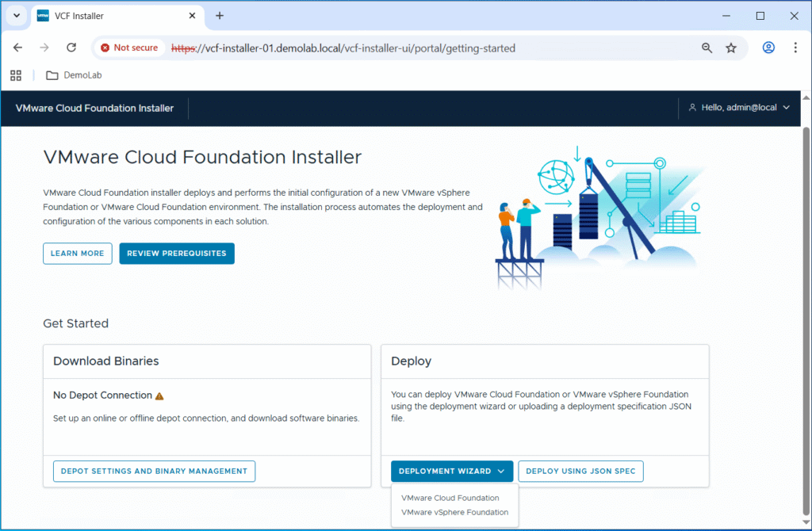The width and height of the screenshot is (812, 531).
Task: Click the No Depot Connection warning triangle
Action: [x=159, y=395]
